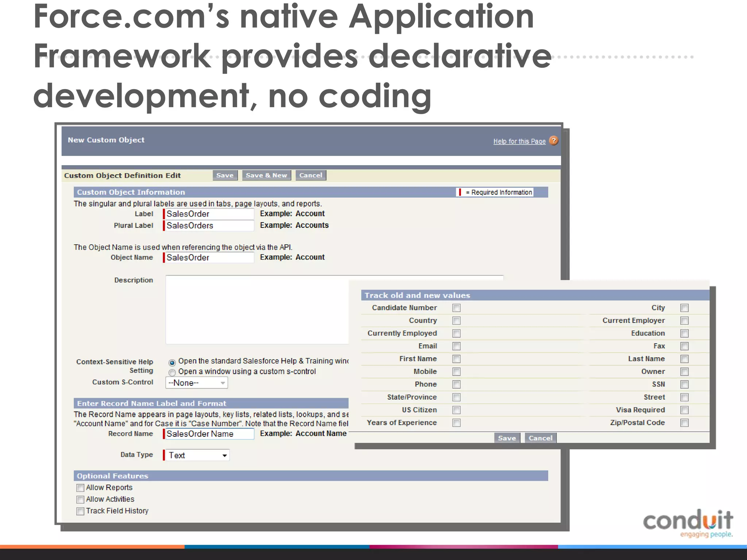This screenshot has width=747, height=560.
Task: Click the Save & New button
Action: pos(266,175)
